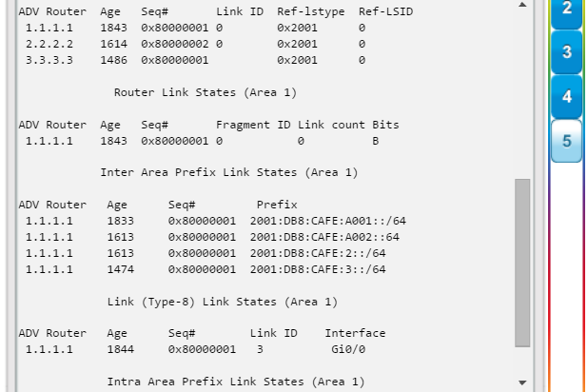The width and height of the screenshot is (588, 392).
Task: Click the scrollbar track above the thumb
Action: pos(522,94)
